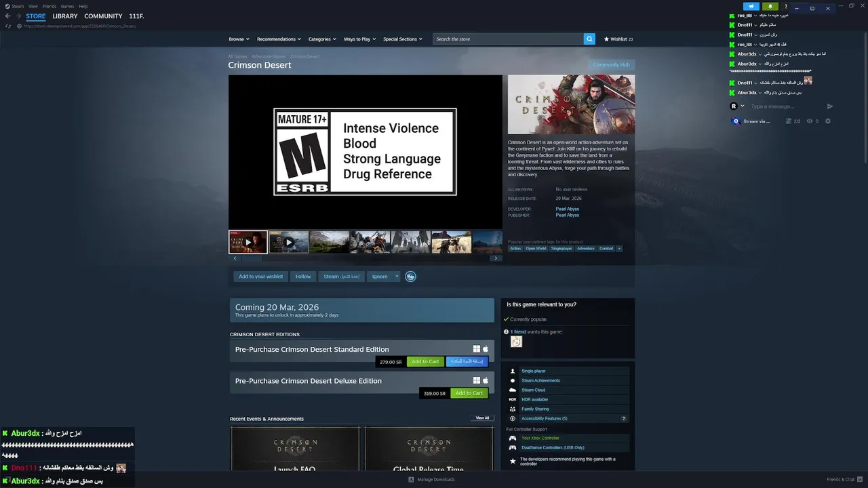The image size is (868, 488).
Task: Follow Crimson Desert
Action: 303,277
